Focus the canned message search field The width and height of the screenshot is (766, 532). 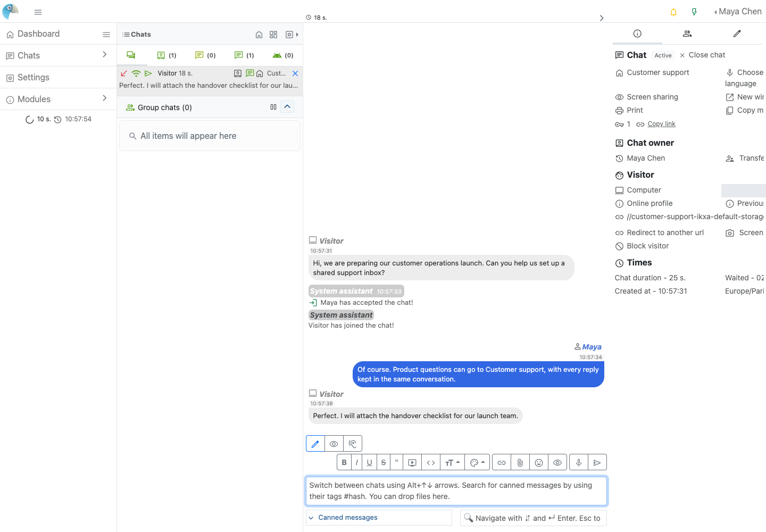[x=534, y=518]
